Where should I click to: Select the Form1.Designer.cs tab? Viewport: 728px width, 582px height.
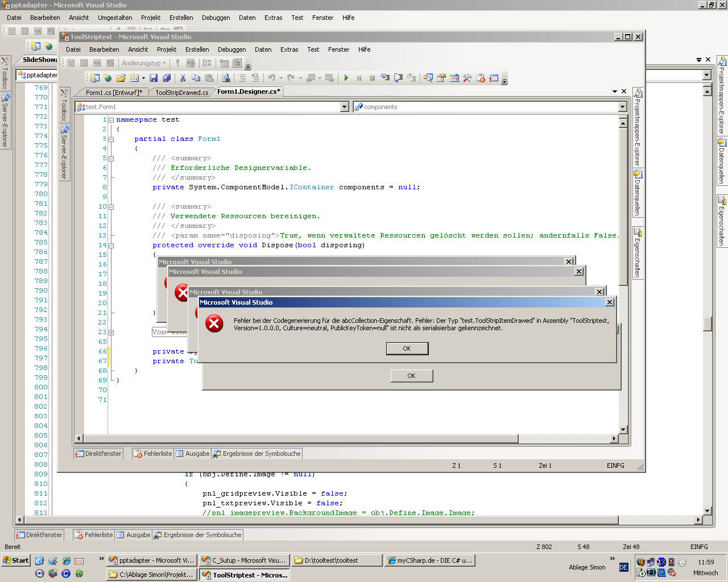pyautogui.click(x=249, y=92)
